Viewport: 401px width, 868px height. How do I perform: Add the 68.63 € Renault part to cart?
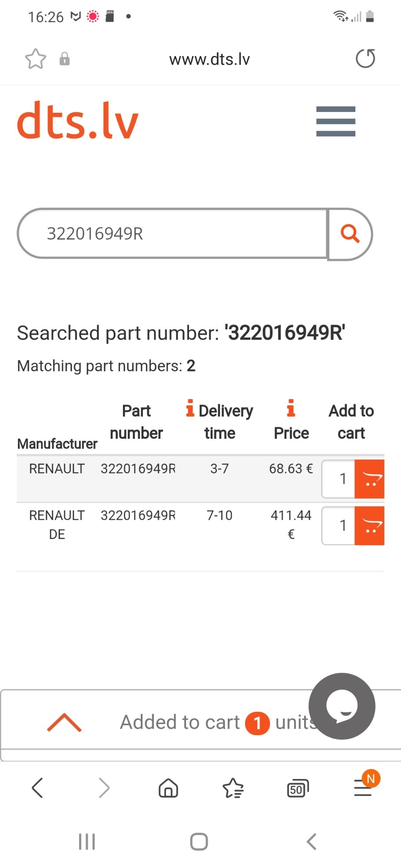(x=370, y=479)
